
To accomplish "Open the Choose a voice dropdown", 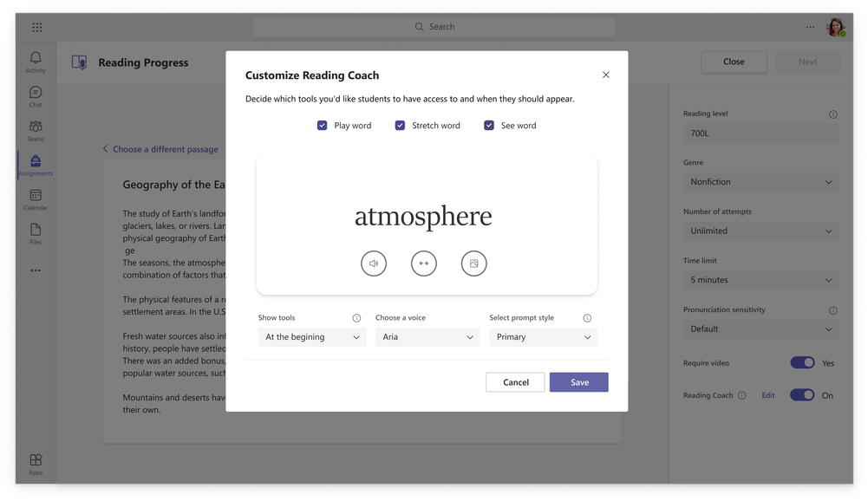I will coord(427,337).
